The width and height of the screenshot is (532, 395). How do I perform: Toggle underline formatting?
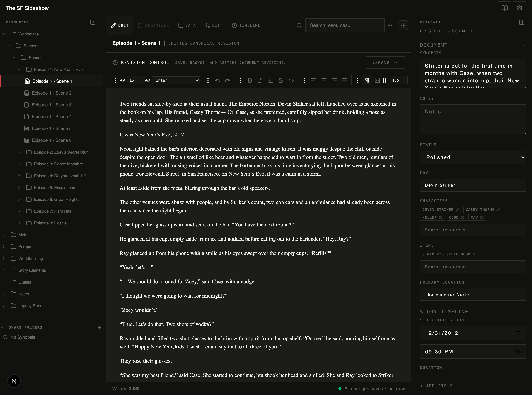coord(270,80)
